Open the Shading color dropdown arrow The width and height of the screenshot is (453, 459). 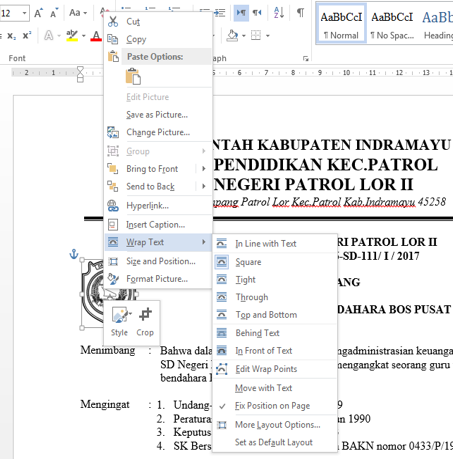244,36
